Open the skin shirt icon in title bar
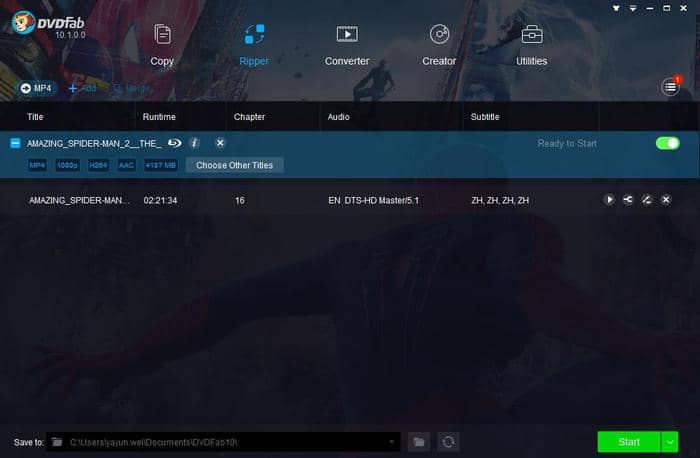This screenshot has height=458, width=700. 616,8
